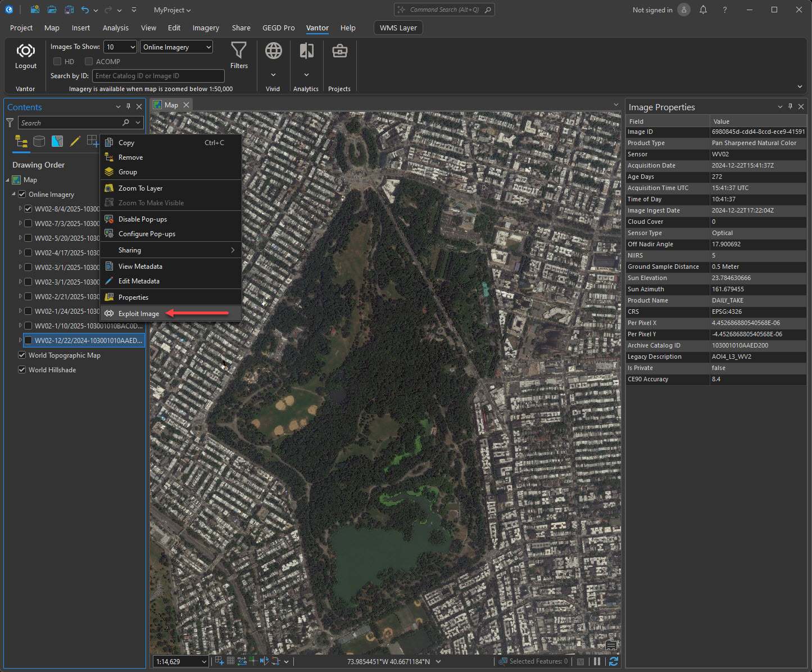Viewport: 812px width, 672px height.
Task: Open the map scale 1:14,629 dropdown
Action: 203,662
